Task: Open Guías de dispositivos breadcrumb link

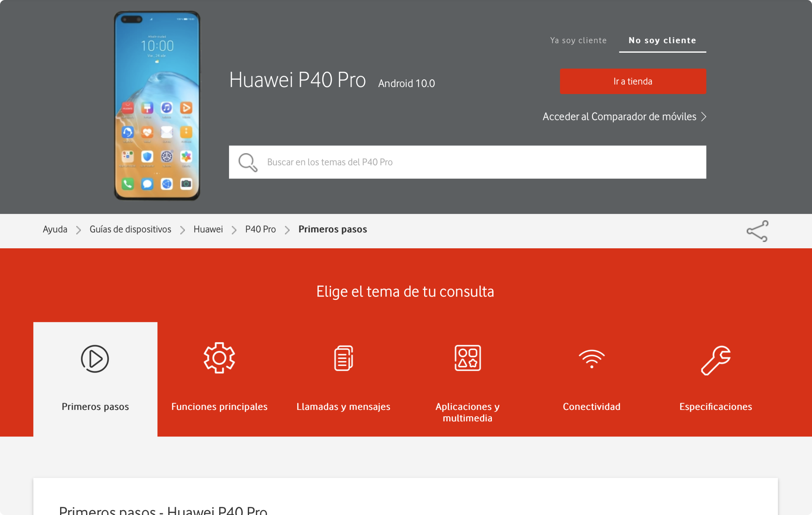Action: coord(130,229)
